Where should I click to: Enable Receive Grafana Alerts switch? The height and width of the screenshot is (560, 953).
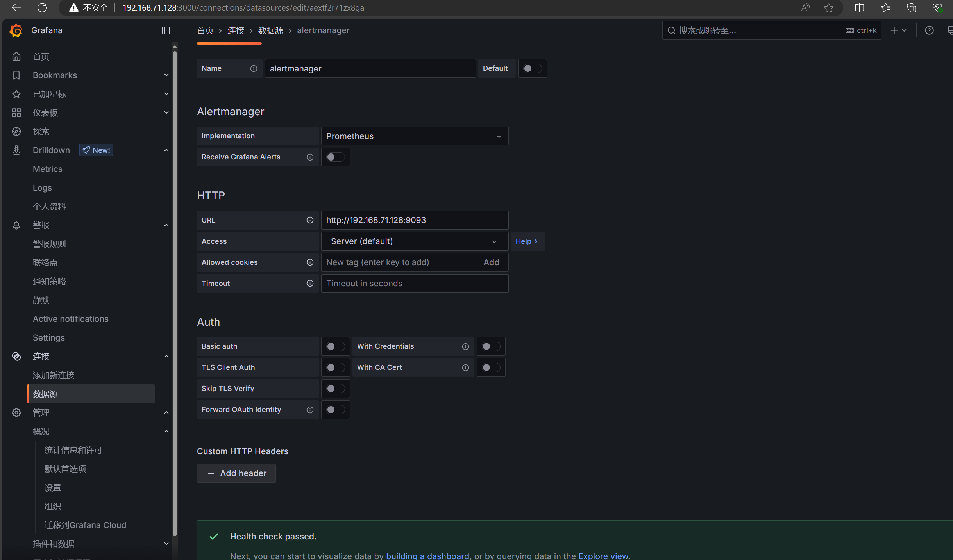pos(336,157)
